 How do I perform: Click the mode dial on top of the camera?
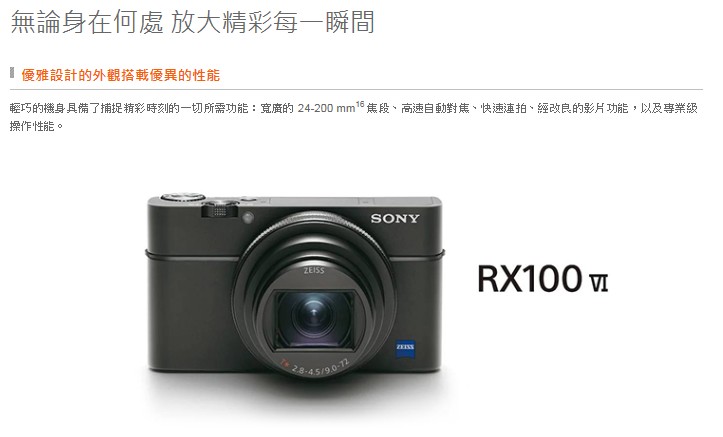pyautogui.click(x=183, y=198)
